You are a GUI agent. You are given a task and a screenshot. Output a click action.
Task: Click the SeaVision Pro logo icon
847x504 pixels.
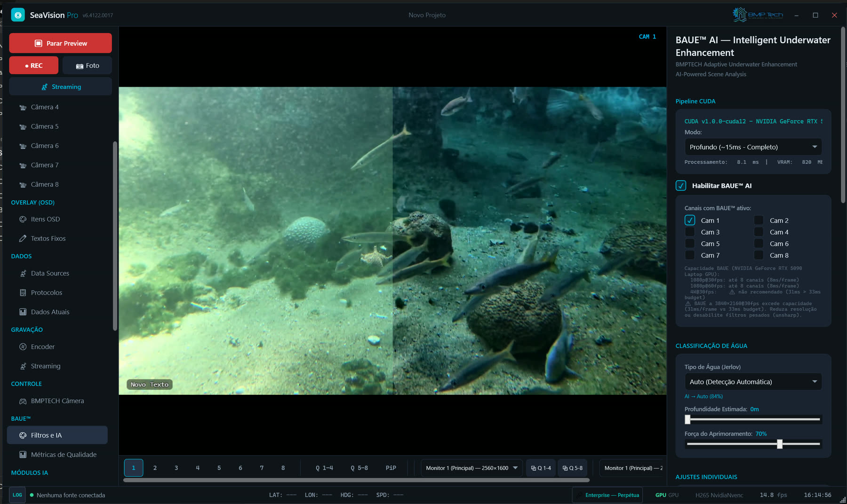tap(18, 15)
